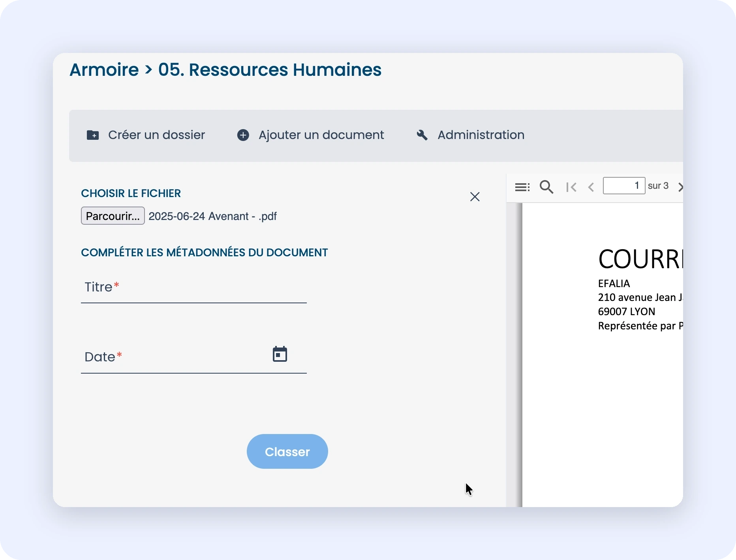The image size is (736, 560).
Task: Go to next PDF page
Action: (x=680, y=187)
